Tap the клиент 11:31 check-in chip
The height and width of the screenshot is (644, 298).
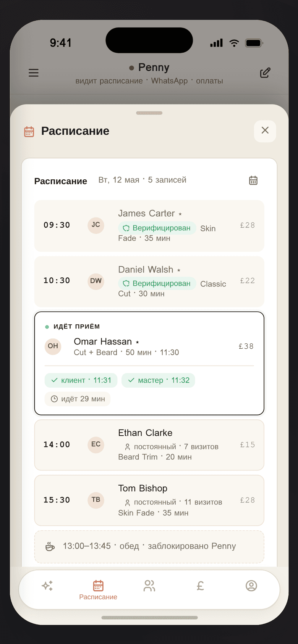(x=82, y=380)
